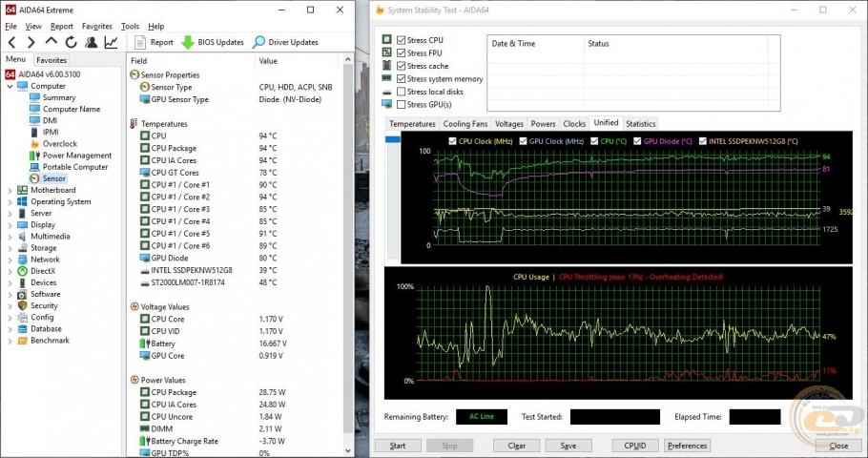Click the Battery voltage row icon

click(x=144, y=343)
